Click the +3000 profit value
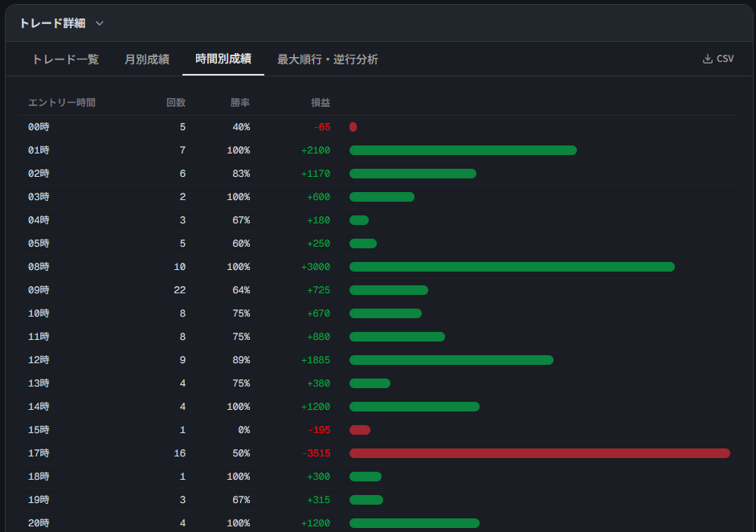Screen dimensions: 756x532 coord(315,267)
